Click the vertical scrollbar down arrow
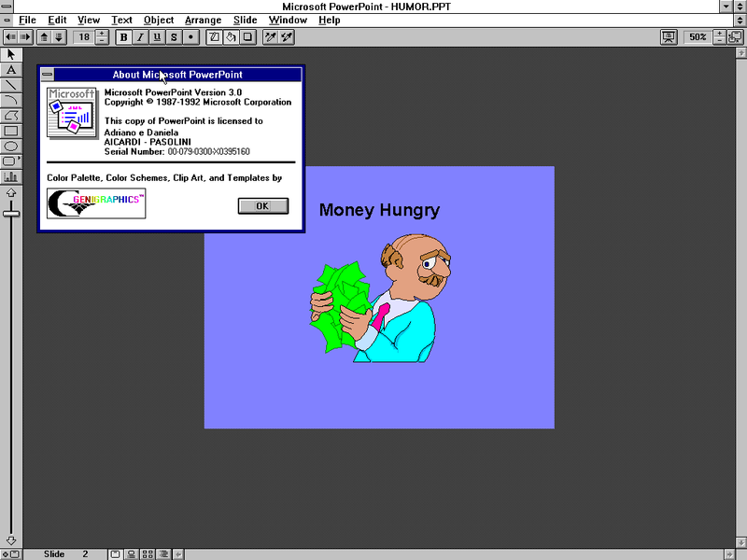 tap(741, 543)
